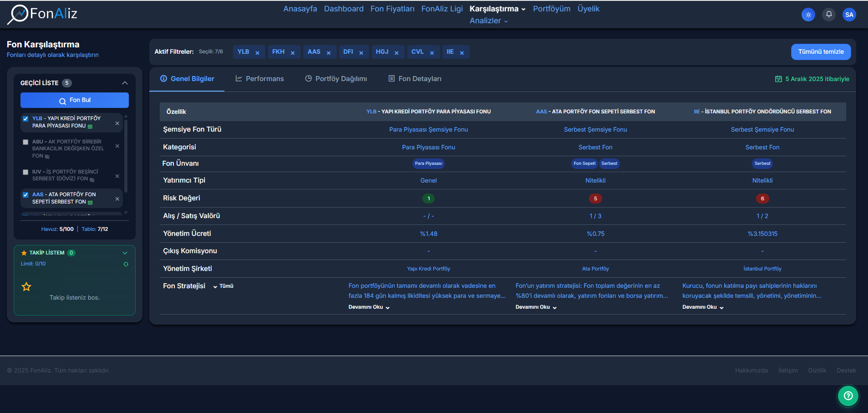Expand Devamını Oku for the AAS strategy
Viewport: 868px width, 413px height.
coord(536,307)
